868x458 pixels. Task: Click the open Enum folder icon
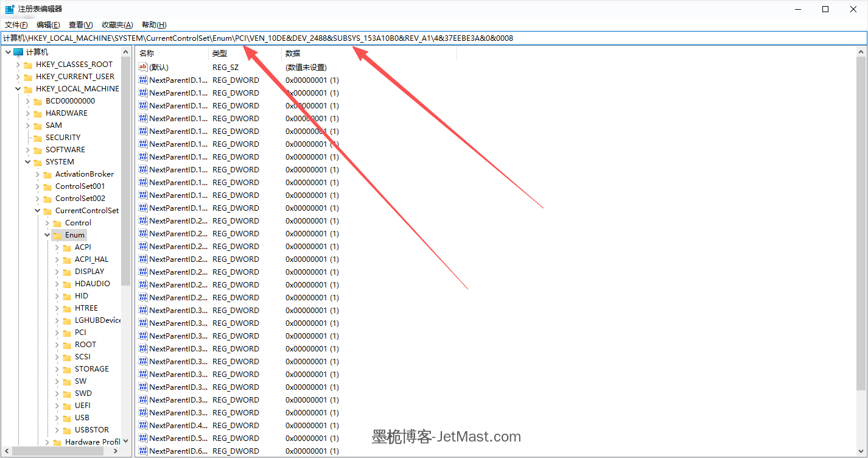click(57, 235)
